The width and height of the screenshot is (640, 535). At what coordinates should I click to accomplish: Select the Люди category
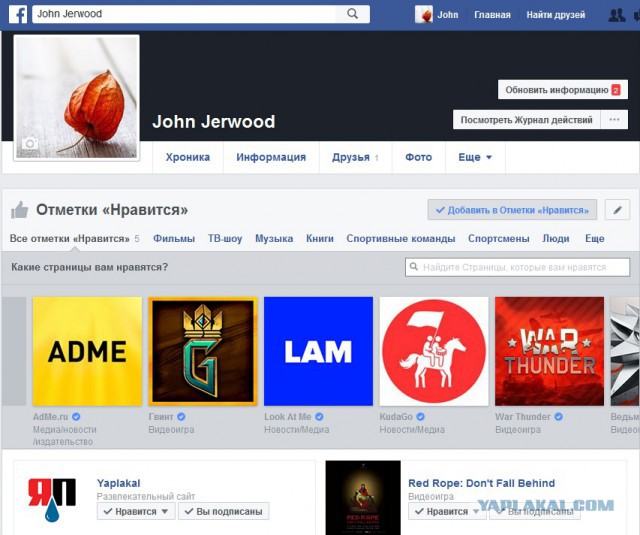pyautogui.click(x=556, y=238)
